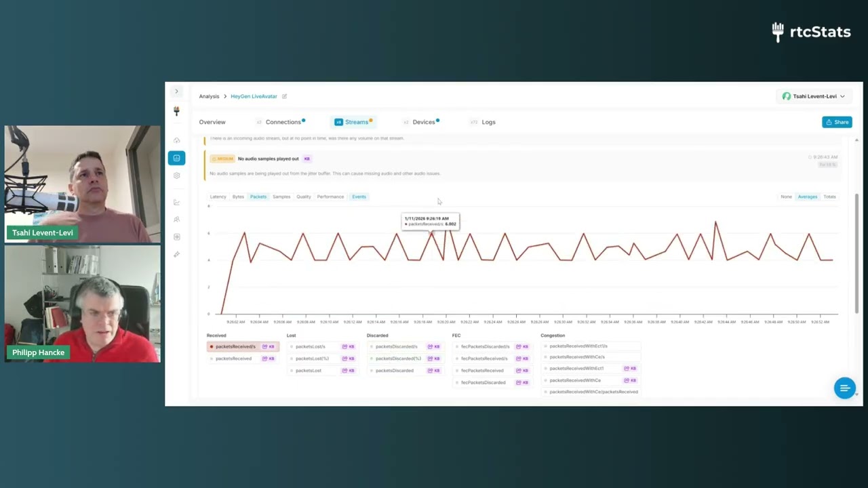Open the Logs tab
Viewport: 868px width, 488px height.
(x=488, y=122)
